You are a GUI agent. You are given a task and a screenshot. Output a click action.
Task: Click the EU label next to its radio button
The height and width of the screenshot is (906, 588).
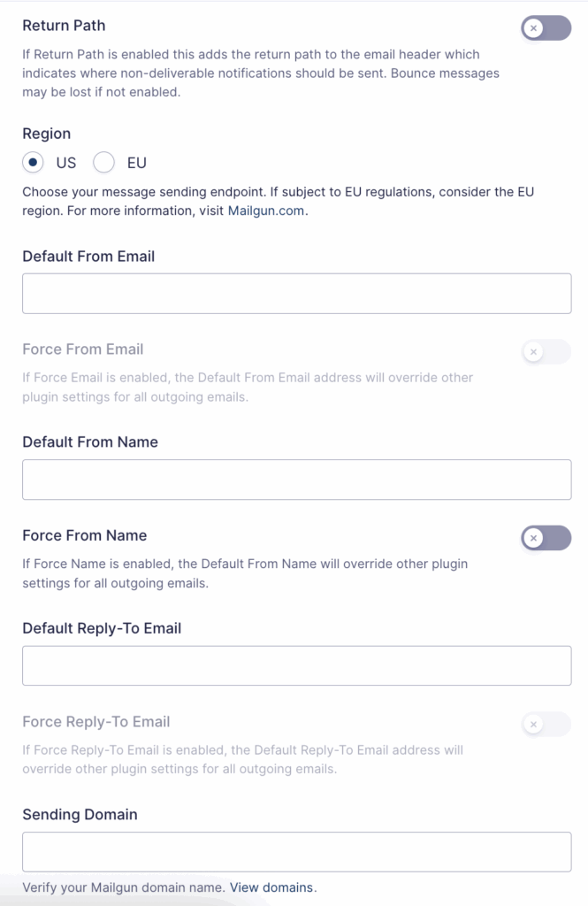pos(136,163)
